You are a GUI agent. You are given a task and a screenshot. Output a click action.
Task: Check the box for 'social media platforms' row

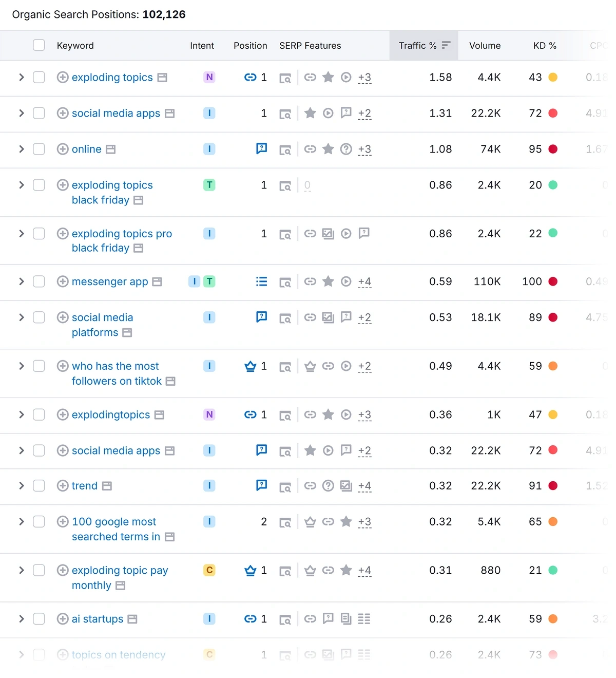(x=39, y=317)
